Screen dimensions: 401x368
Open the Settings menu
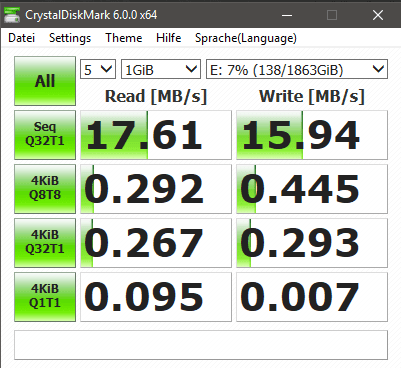point(70,38)
